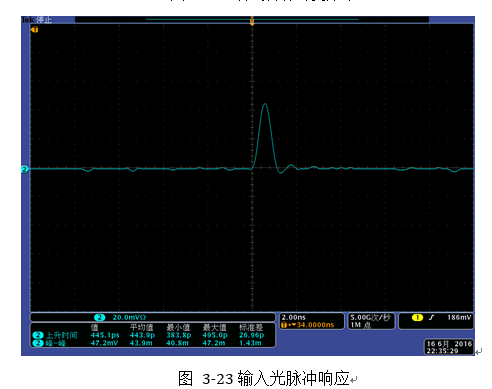Click the channel 2 badge next to 峰-峰
492x389 pixels.
tap(38, 343)
